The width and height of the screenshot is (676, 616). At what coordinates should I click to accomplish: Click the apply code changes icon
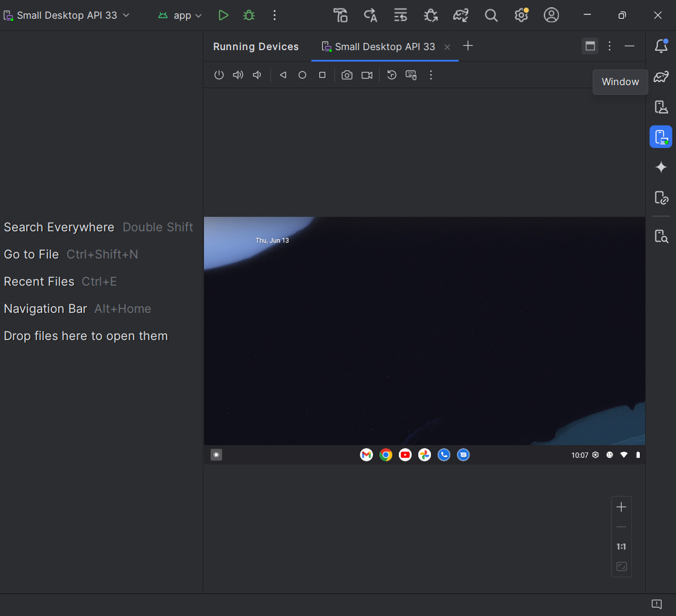point(401,15)
